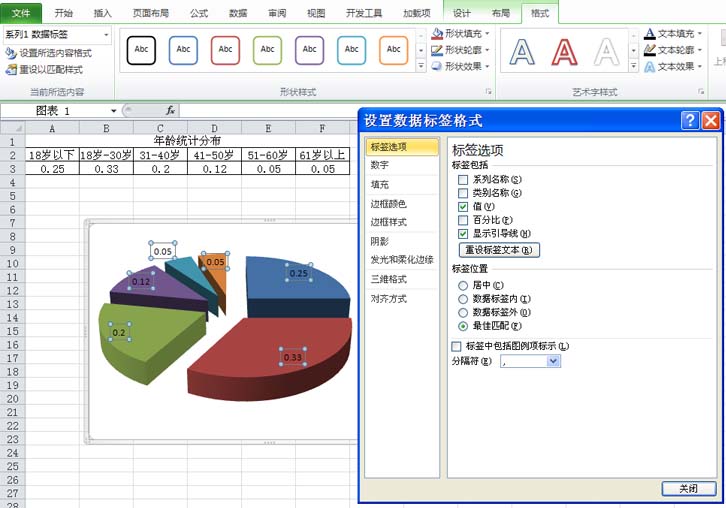The height and width of the screenshot is (508, 726).
Task: Apply the cyan outlined Abc shape style
Action: point(352,50)
